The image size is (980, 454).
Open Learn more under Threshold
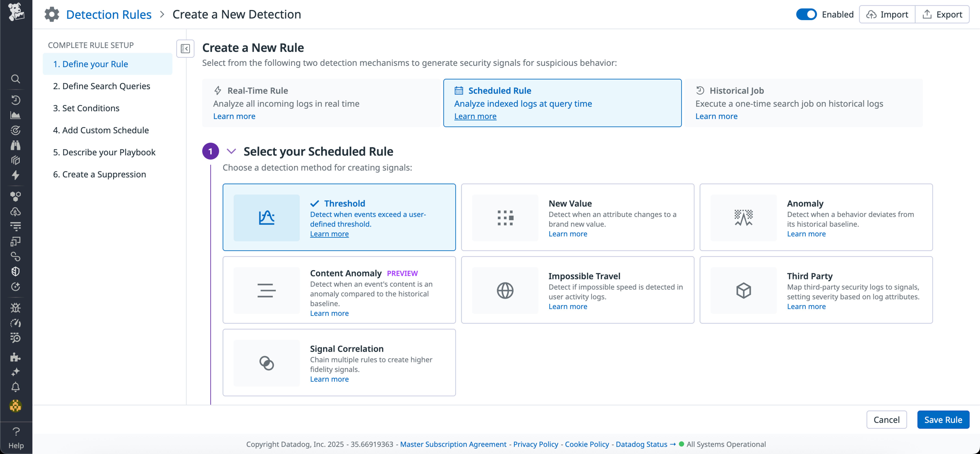[x=329, y=234]
